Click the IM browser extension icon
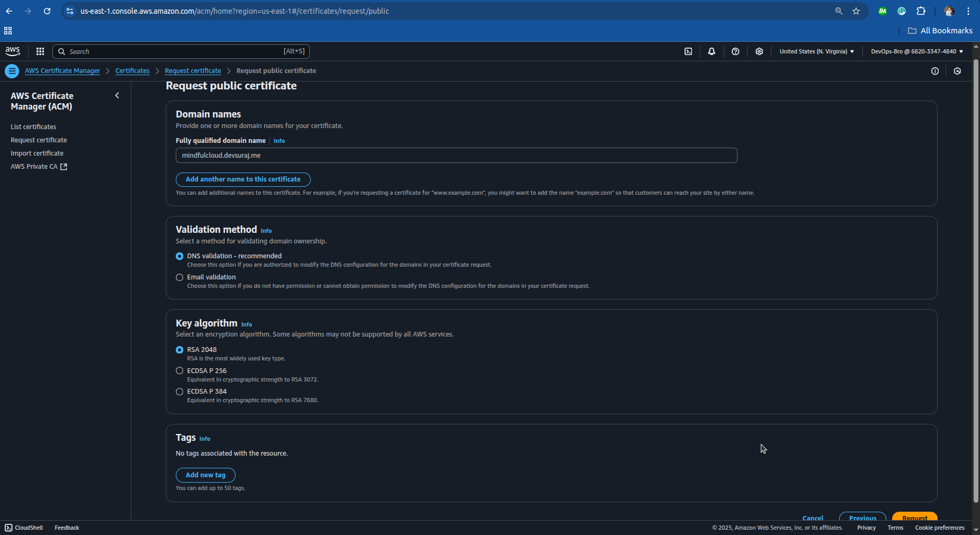This screenshot has width=980, height=535. [x=883, y=11]
